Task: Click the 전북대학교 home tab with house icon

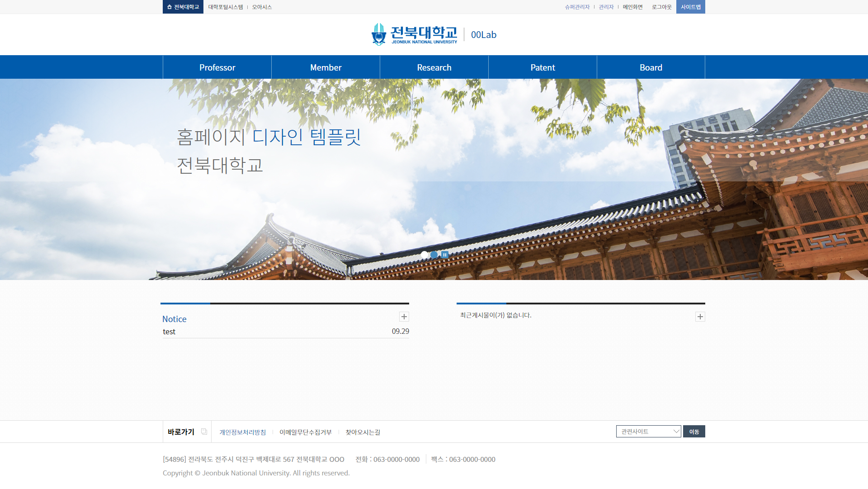Action: (183, 7)
